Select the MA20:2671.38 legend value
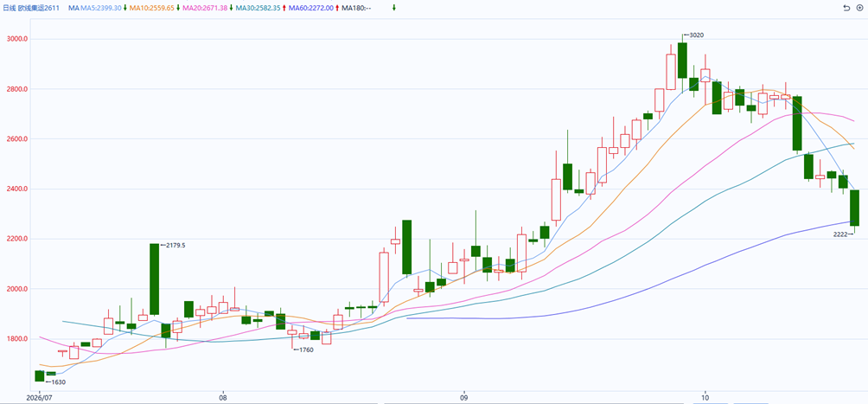This screenshot has width=868, height=404. click(205, 8)
